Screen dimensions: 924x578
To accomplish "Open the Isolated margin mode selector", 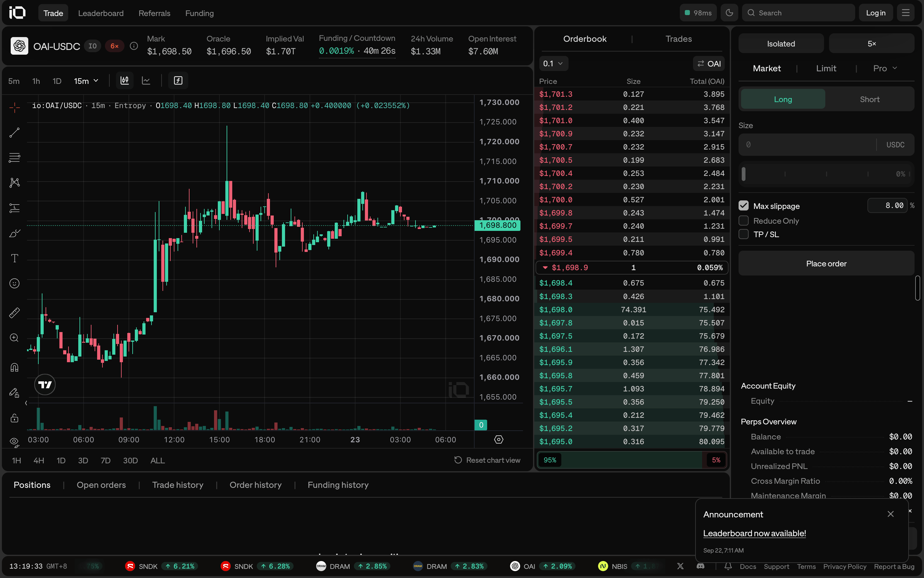I will (x=781, y=44).
